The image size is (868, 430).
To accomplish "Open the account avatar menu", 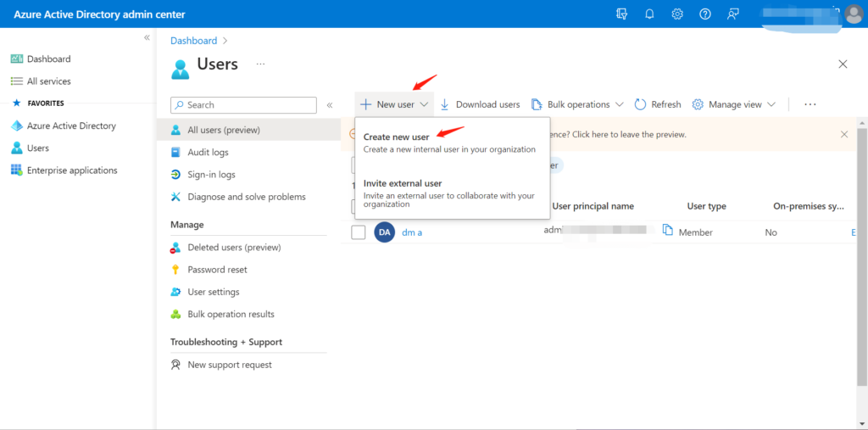I will pos(854,14).
